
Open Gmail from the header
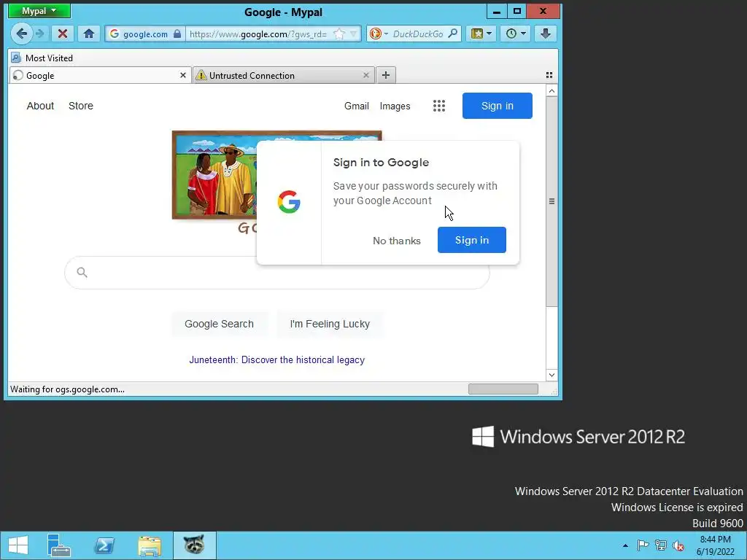pos(356,106)
